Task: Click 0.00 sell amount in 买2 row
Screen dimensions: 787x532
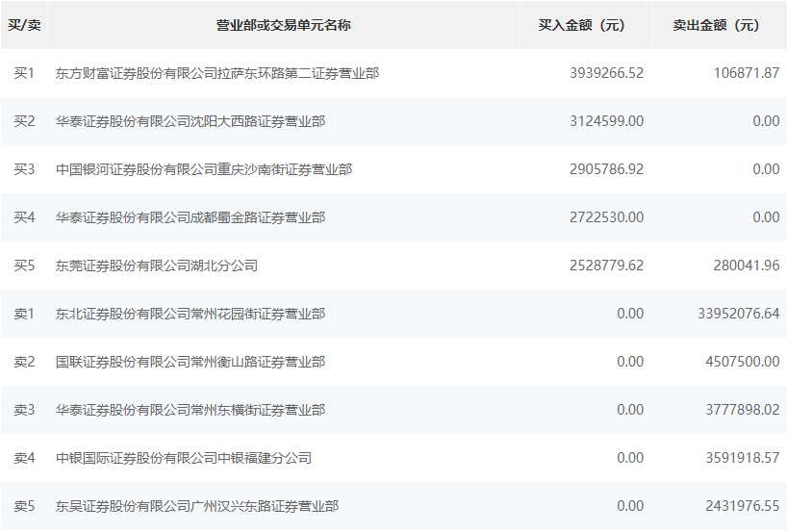Action: tap(766, 121)
